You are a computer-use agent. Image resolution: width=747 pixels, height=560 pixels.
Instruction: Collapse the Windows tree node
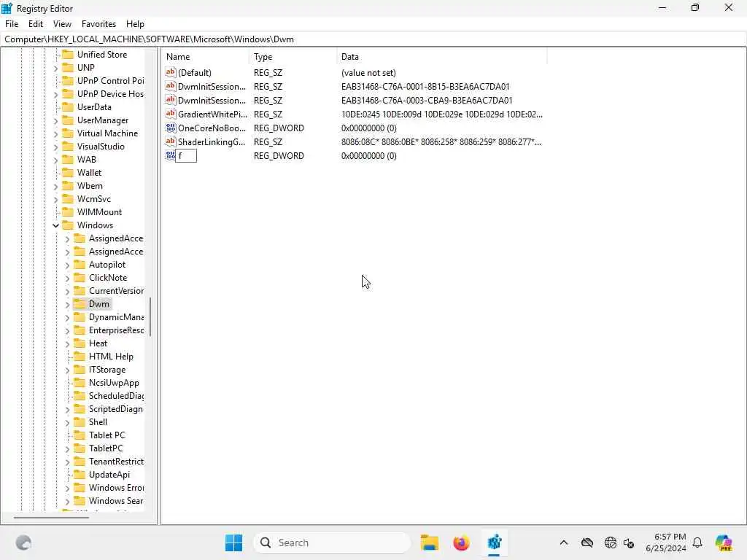click(55, 225)
